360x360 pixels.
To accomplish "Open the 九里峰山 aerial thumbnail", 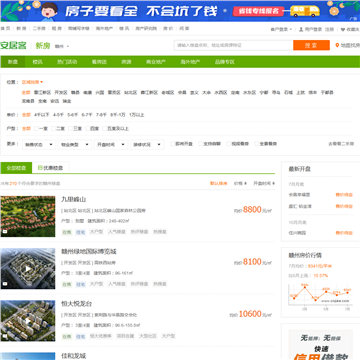I will (x=28, y=216).
